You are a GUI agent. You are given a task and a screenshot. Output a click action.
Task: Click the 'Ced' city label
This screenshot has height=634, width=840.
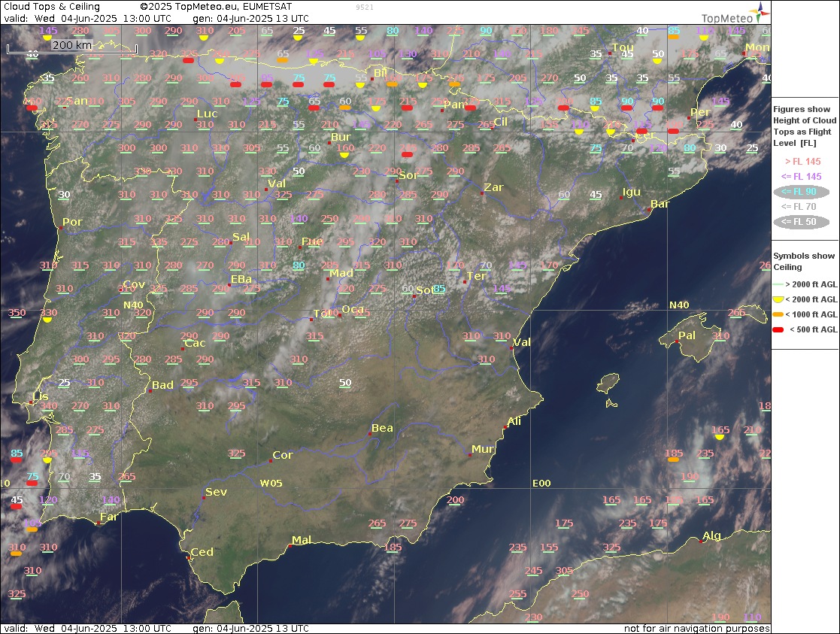tap(202, 552)
